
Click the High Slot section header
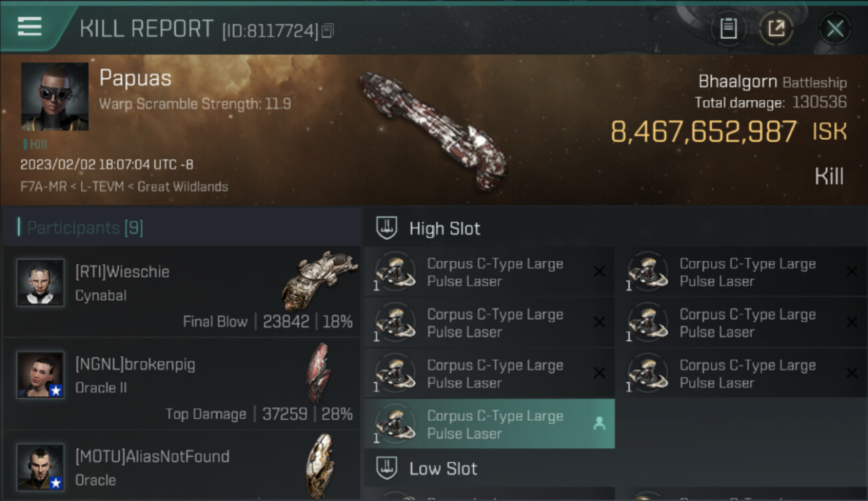(445, 228)
